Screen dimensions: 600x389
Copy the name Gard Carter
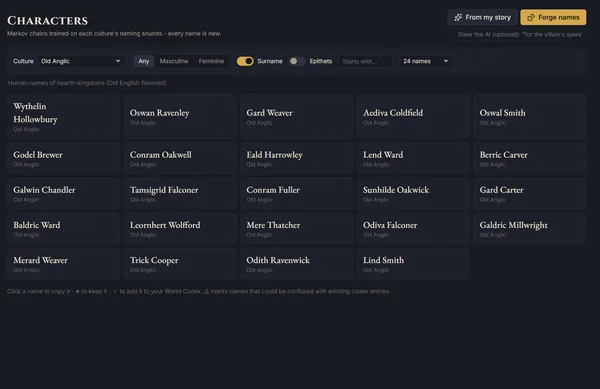coord(501,190)
